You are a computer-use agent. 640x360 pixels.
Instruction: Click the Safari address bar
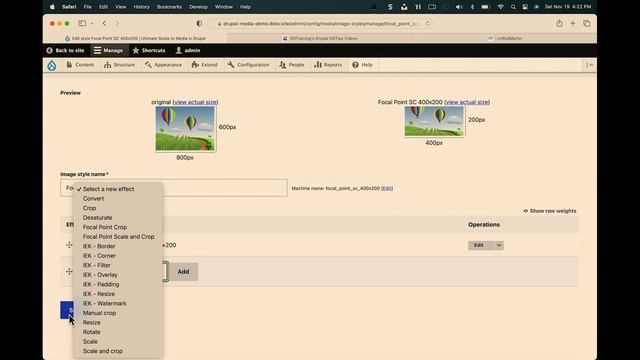click(320, 24)
